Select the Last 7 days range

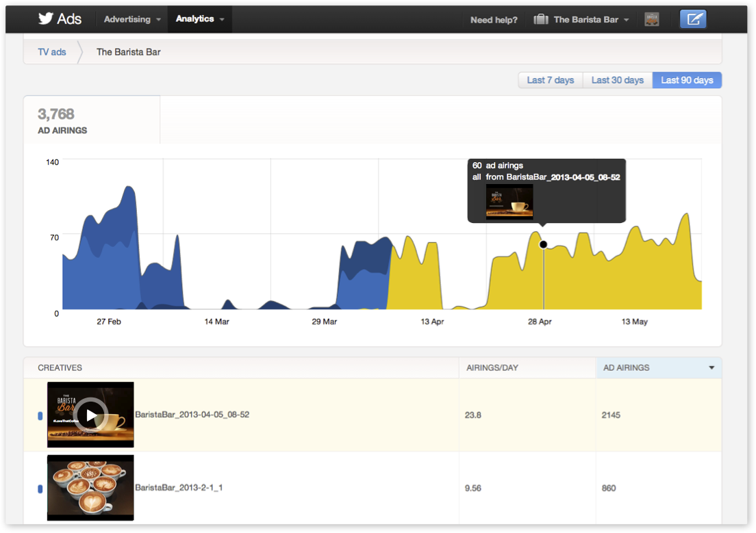[550, 80]
